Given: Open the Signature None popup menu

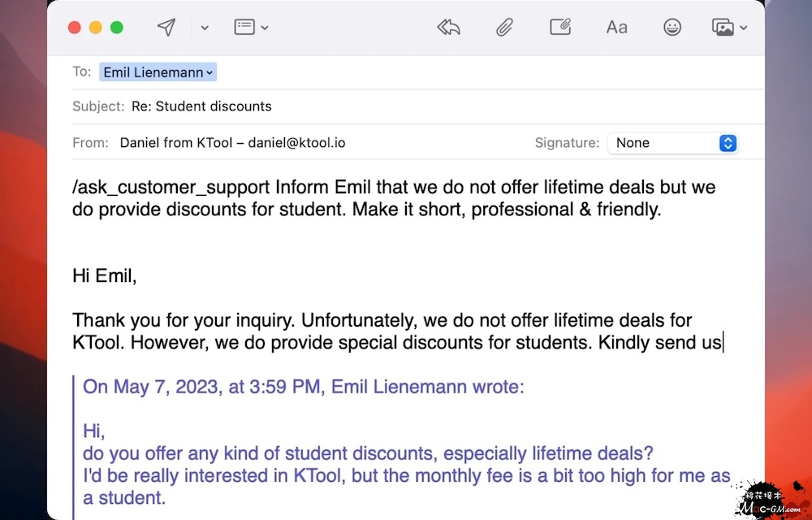Looking at the screenshot, I should [672, 143].
